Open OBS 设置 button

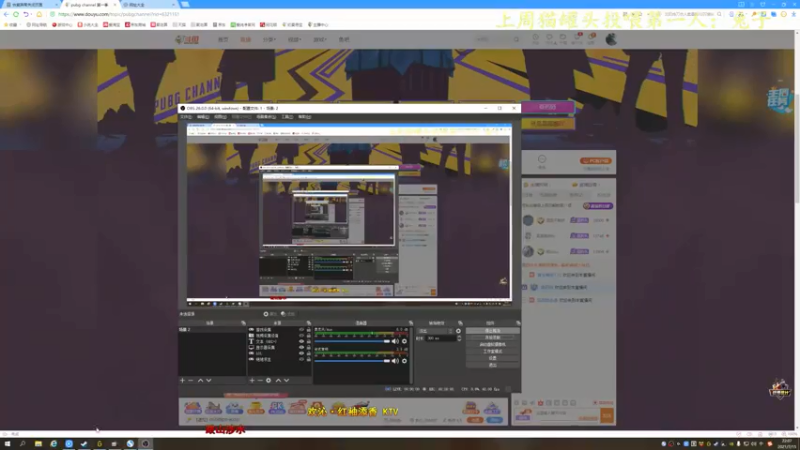pyautogui.click(x=492, y=358)
